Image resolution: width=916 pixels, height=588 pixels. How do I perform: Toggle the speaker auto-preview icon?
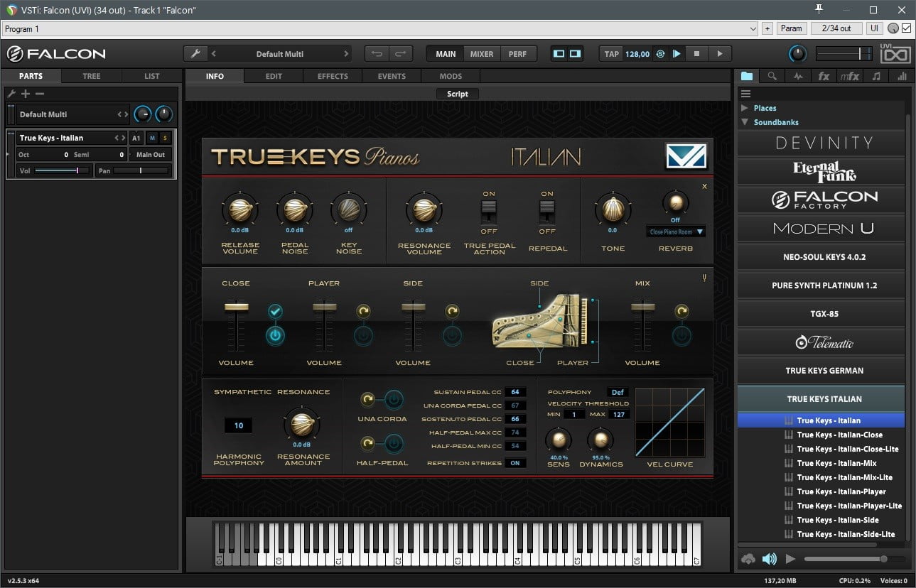pos(770,559)
